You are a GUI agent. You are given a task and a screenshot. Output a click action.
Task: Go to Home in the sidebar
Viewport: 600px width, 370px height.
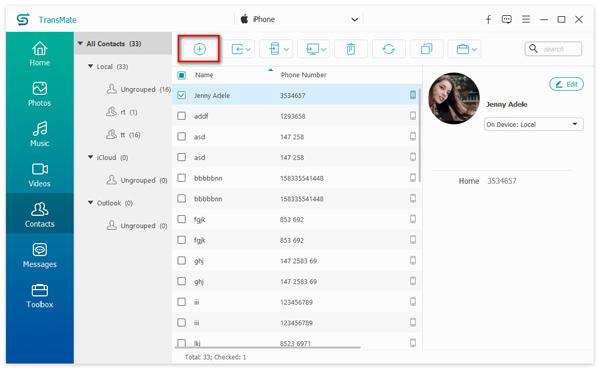click(x=40, y=54)
